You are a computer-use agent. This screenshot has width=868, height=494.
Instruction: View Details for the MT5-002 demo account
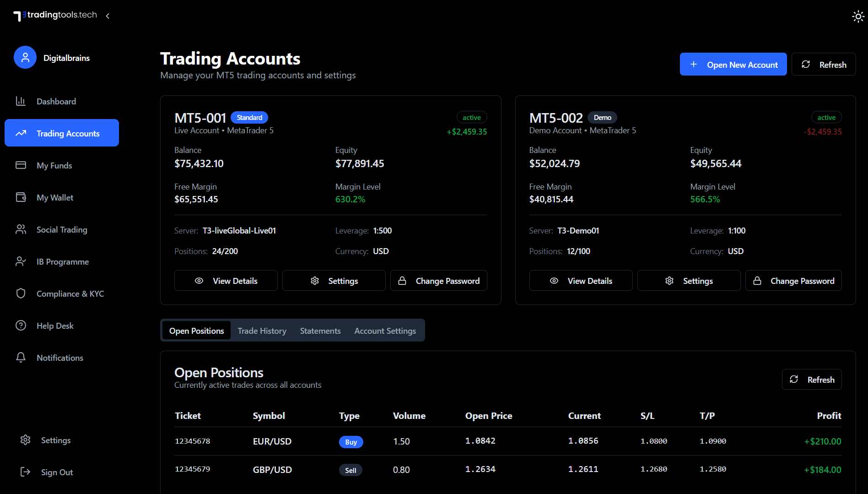pyautogui.click(x=581, y=280)
